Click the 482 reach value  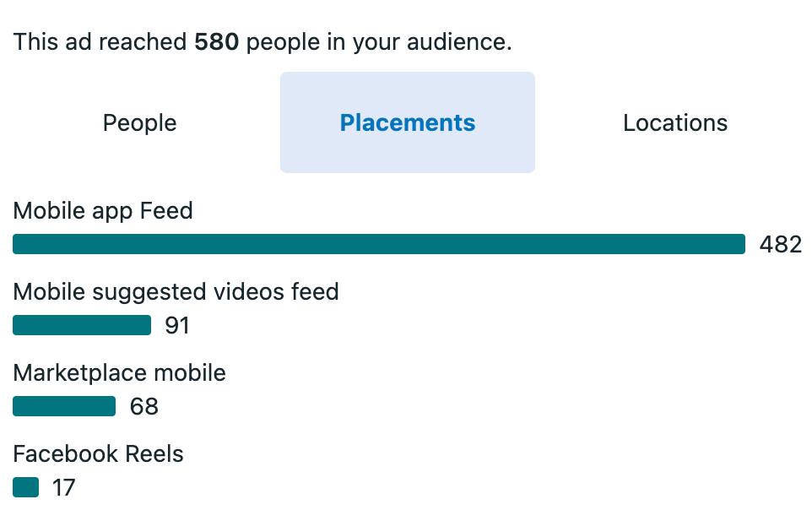(780, 244)
